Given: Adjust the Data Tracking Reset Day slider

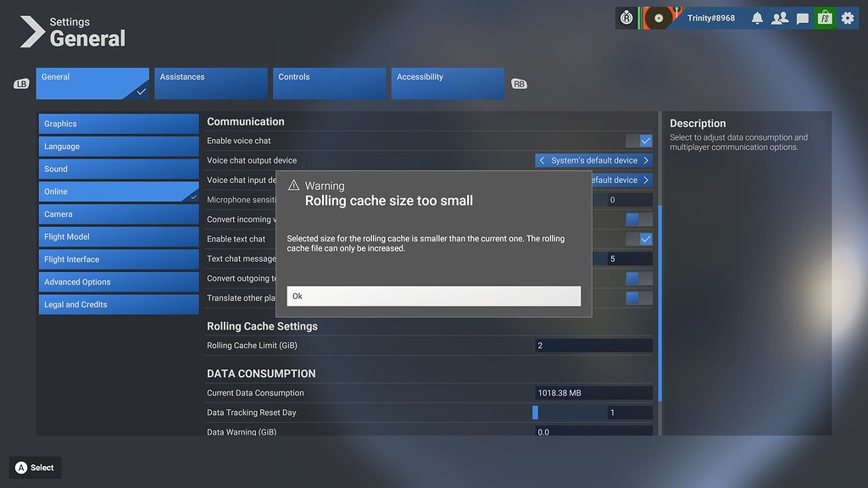Looking at the screenshot, I should click(535, 412).
